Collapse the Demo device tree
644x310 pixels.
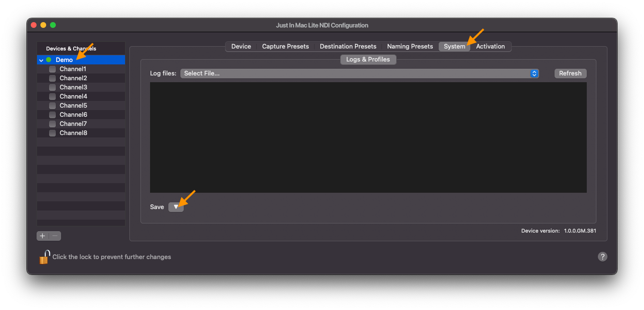pos(41,60)
